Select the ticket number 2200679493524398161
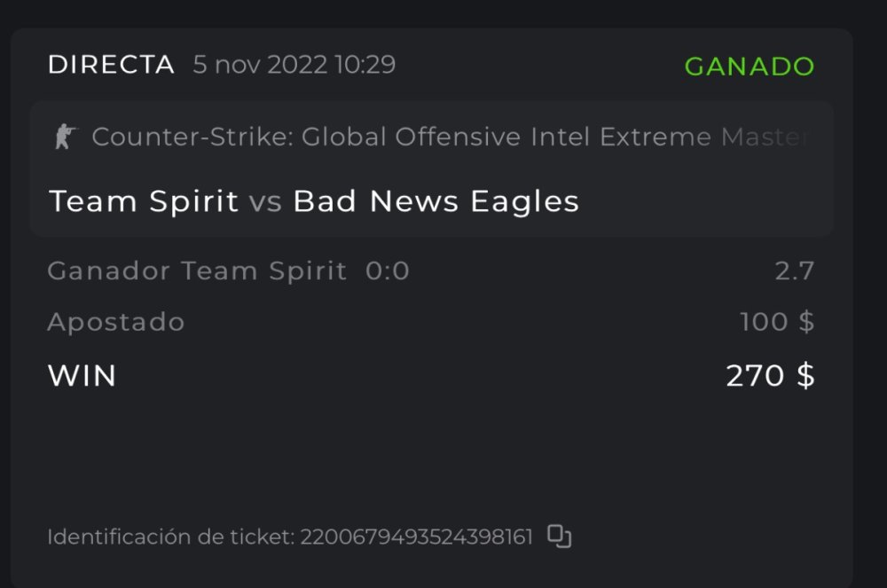 point(416,537)
